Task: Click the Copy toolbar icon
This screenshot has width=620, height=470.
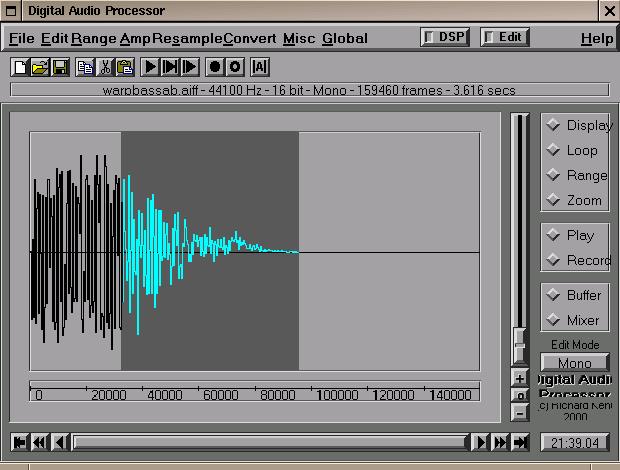Action: (x=85, y=67)
